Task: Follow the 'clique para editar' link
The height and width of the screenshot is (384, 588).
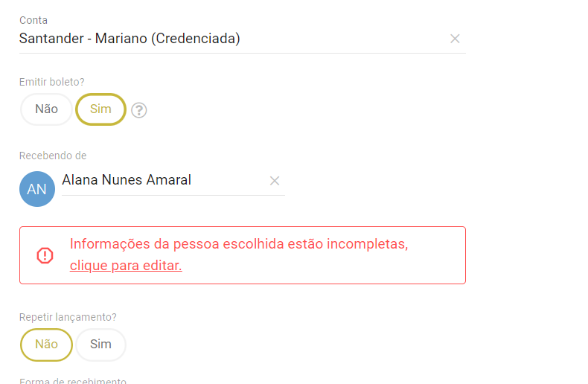Action: [126, 266]
